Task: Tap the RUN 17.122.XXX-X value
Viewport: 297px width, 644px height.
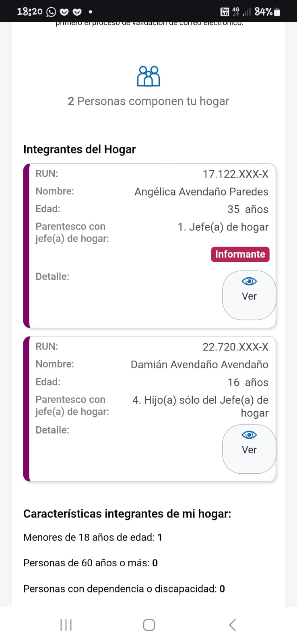Action: click(x=235, y=174)
